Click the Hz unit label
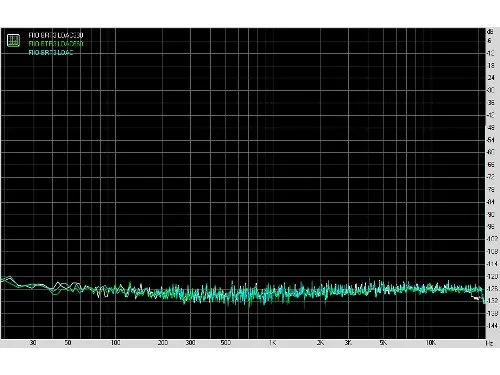 489,343
